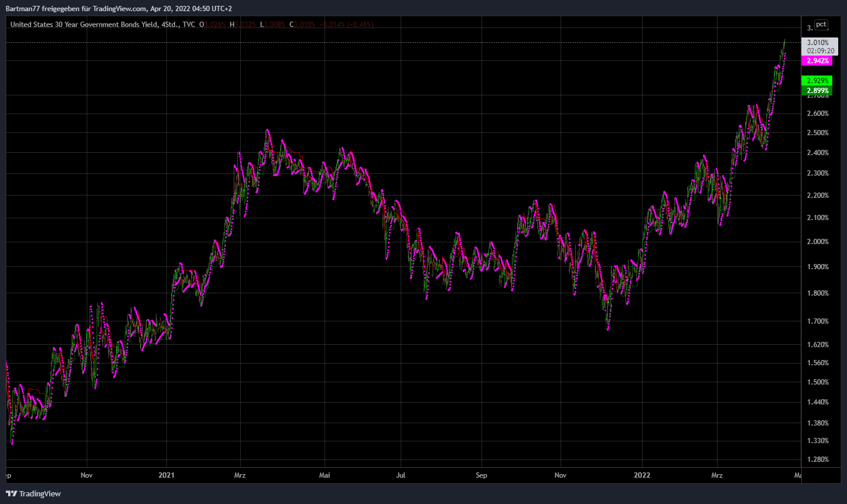This screenshot has width=847, height=504.
Task: Click the 1.440% price axis label
Action: point(818,402)
